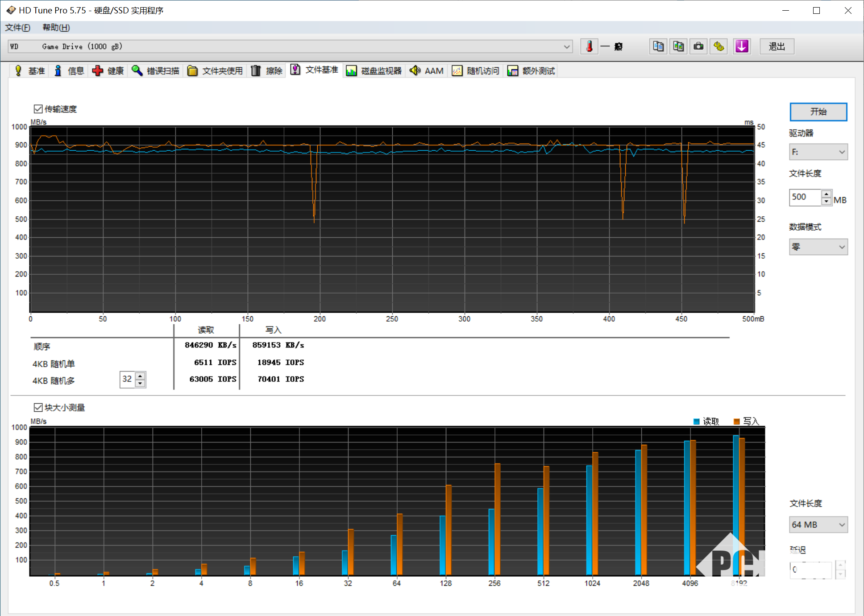Click the camera save screenshot icon
864x616 pixels.
698,46
